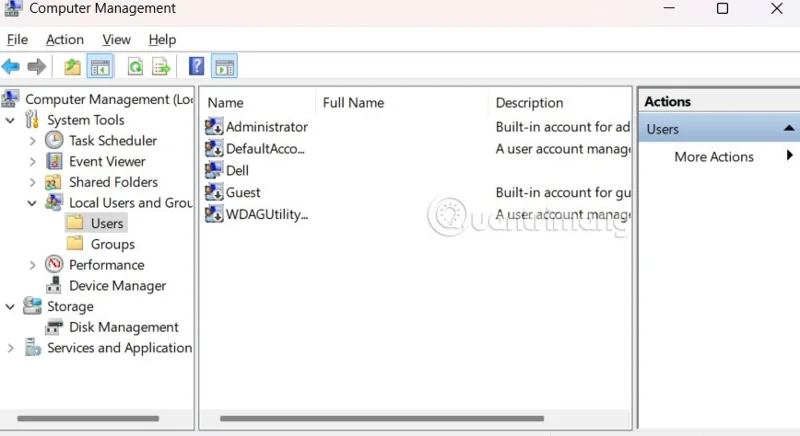Select Device Manager label in tree
This screenshot has height=436, width=800.
(117, 286)
